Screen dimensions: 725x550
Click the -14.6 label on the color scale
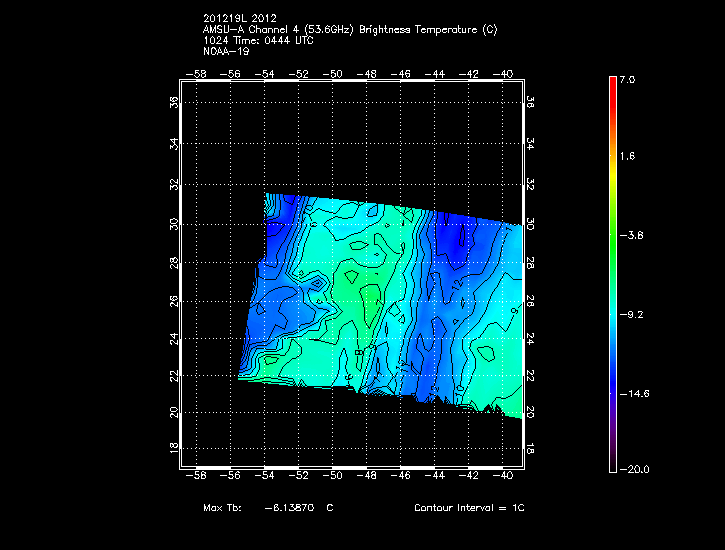(631, 393)
